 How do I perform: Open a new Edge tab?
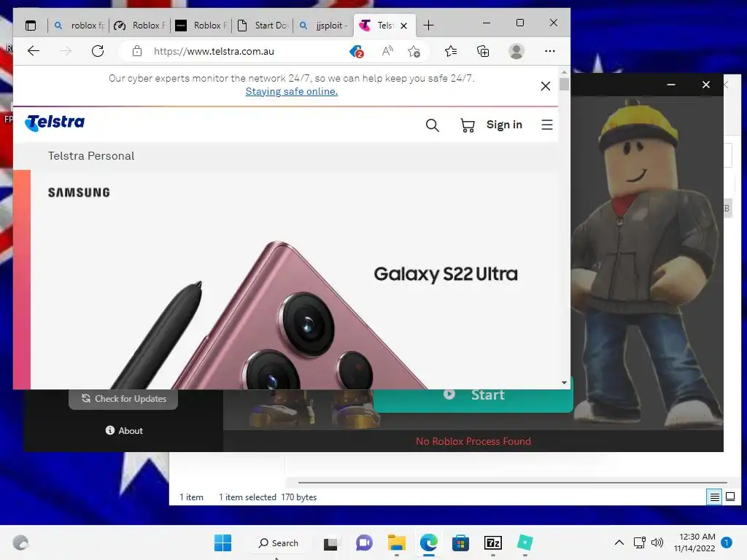click(428, 26)
